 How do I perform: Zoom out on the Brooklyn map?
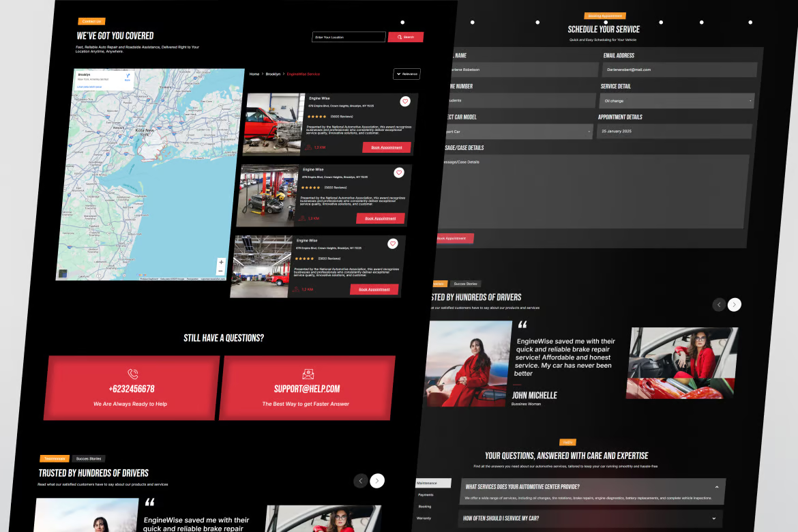pyautogui.click(x=220, y=271)
